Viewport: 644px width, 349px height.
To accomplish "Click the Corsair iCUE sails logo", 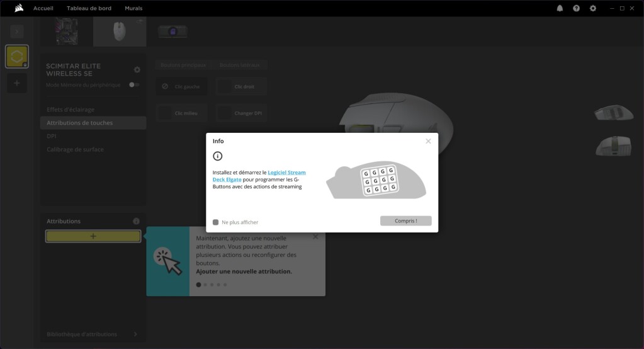I will tap(19, 8).
